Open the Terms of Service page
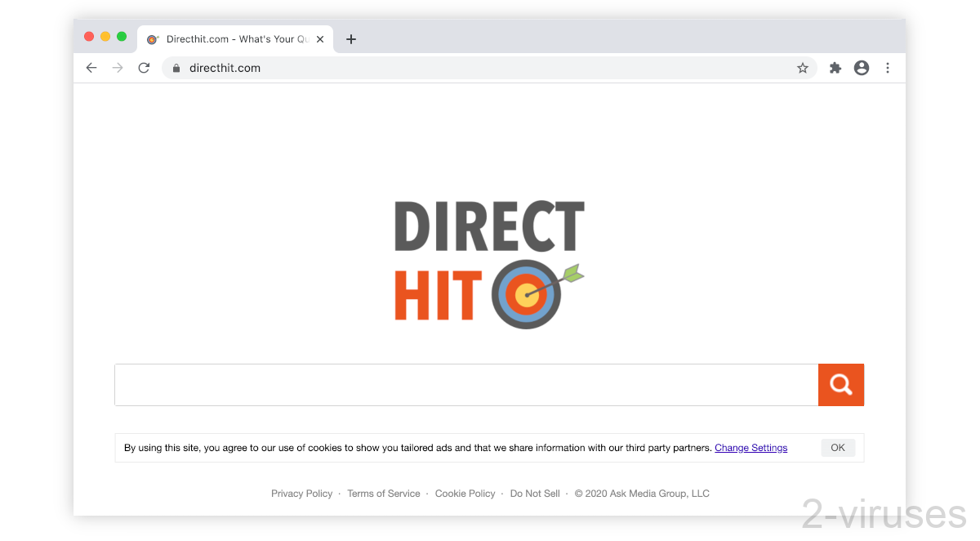 [384, 493]
